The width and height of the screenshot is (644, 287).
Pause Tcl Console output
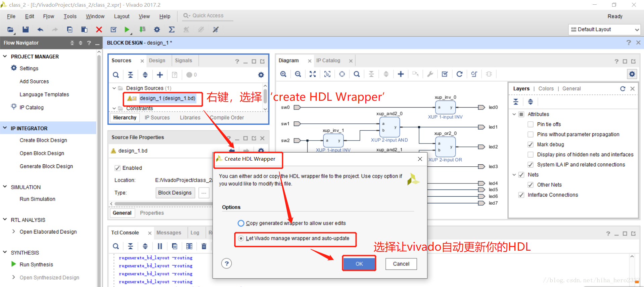pos(160,246)
